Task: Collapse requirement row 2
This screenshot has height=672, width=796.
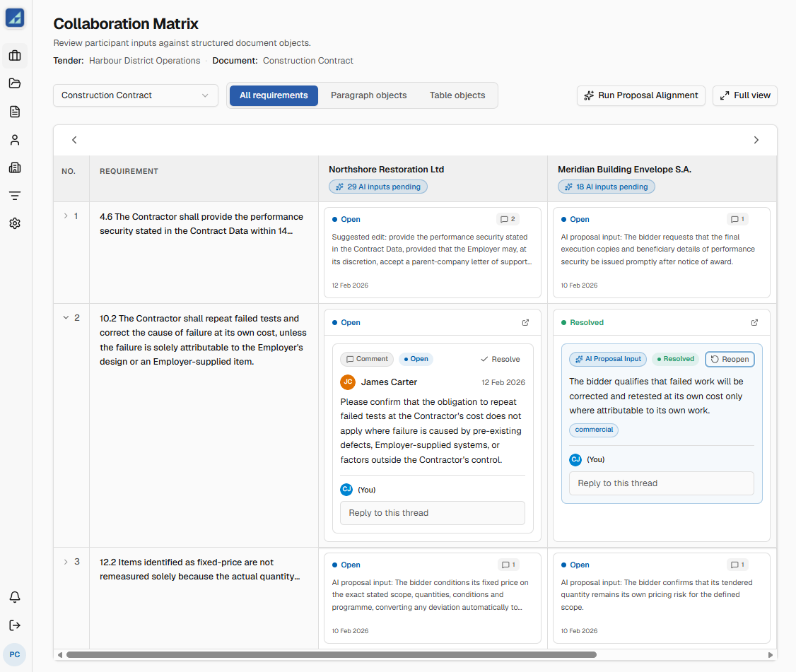Action: [x=66, y=318]
